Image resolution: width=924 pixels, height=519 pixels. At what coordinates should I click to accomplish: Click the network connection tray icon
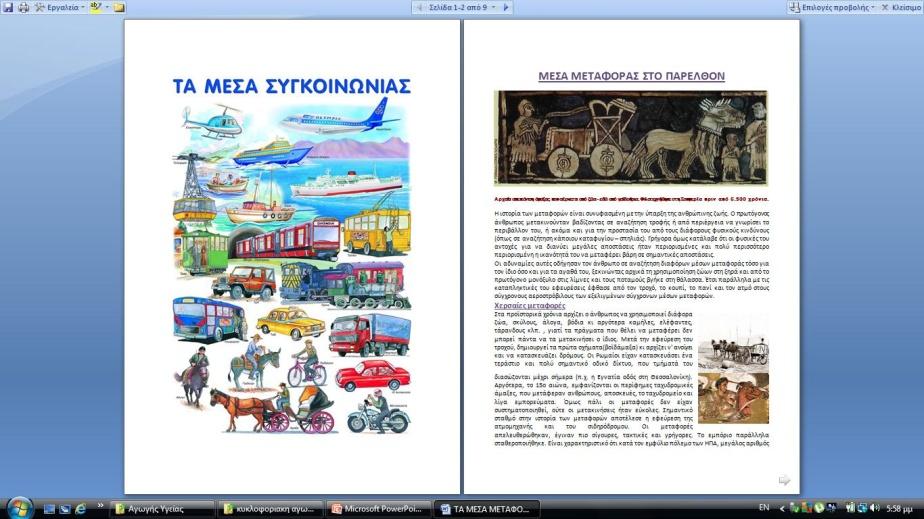click(862, 508)
